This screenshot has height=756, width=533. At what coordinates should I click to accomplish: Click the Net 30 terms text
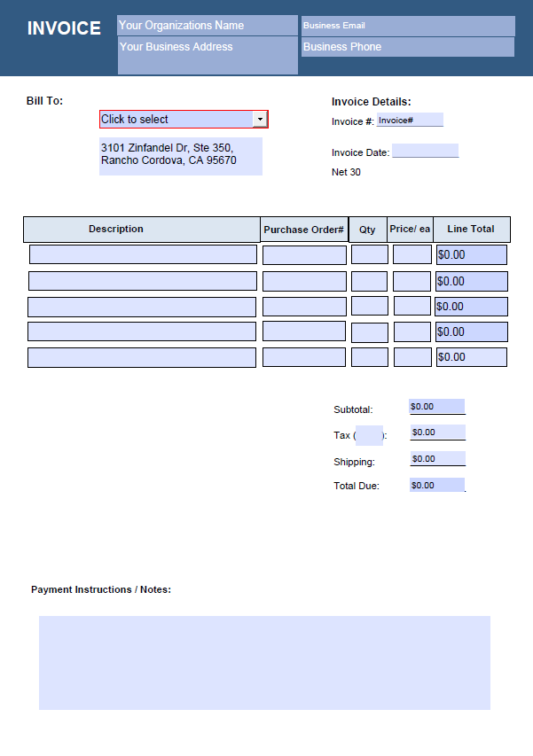click(x=346, y=172)
